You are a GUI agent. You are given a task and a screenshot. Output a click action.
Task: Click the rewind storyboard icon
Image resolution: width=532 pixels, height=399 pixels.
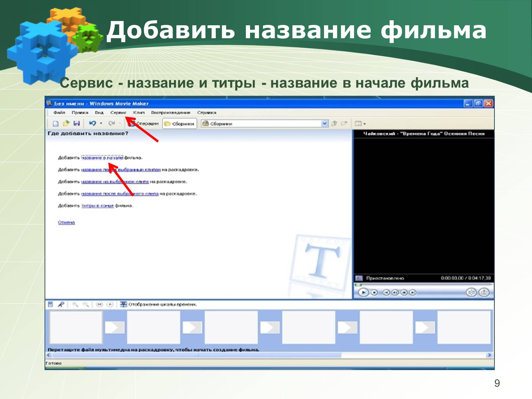(x=99, y=304)
